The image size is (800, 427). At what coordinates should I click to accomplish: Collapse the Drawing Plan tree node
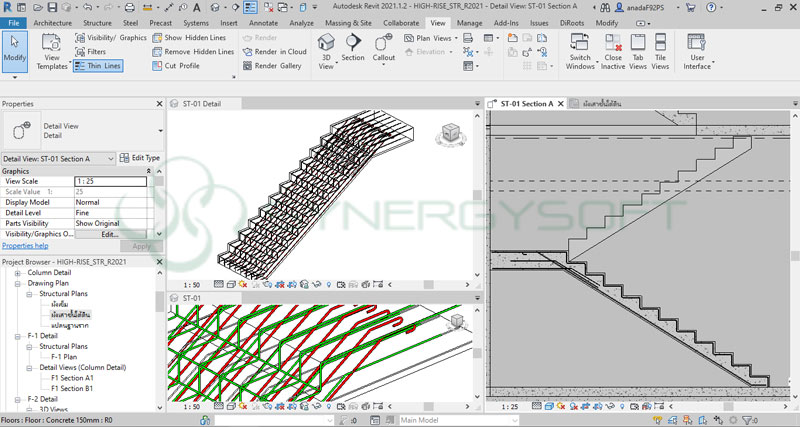click(x=17, y=283)
